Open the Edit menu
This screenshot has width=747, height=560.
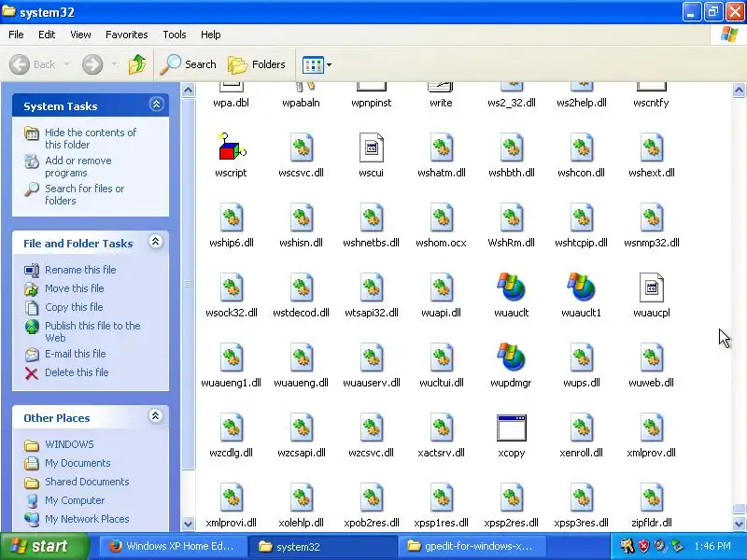tap(47, 35)
